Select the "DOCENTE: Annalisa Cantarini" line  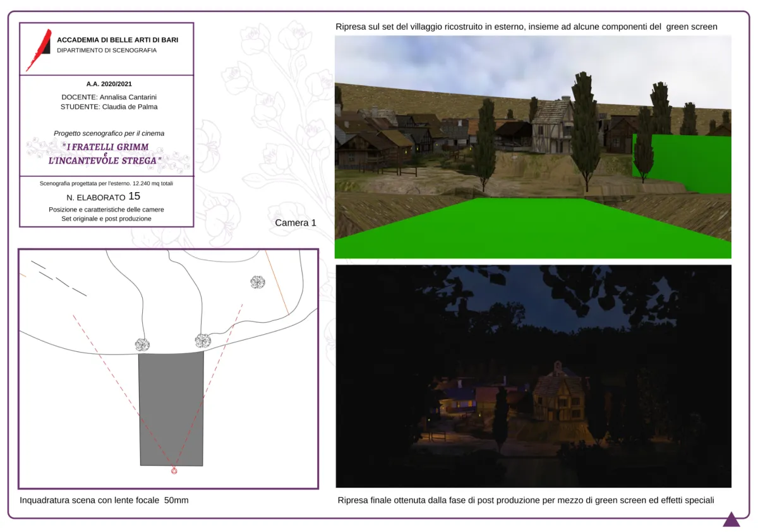coord(109,97)
